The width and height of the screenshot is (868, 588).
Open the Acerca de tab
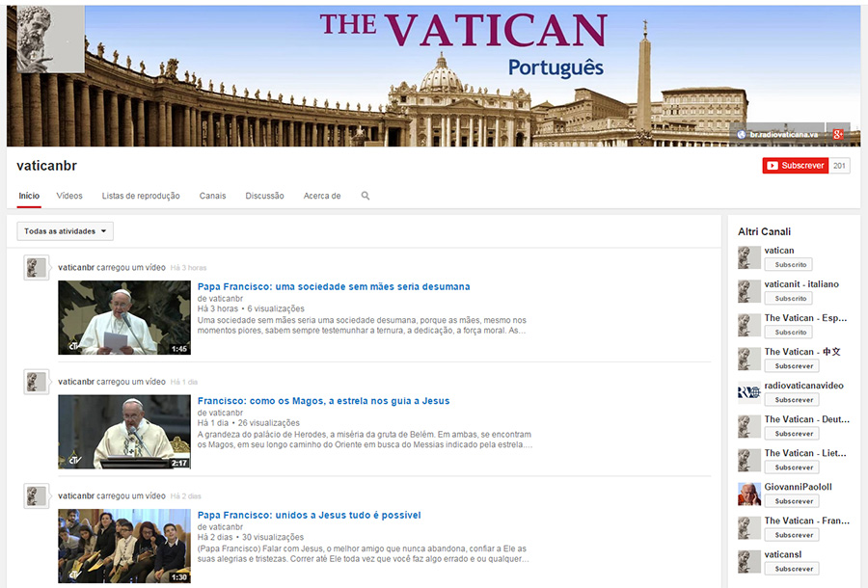click(322, 196)
